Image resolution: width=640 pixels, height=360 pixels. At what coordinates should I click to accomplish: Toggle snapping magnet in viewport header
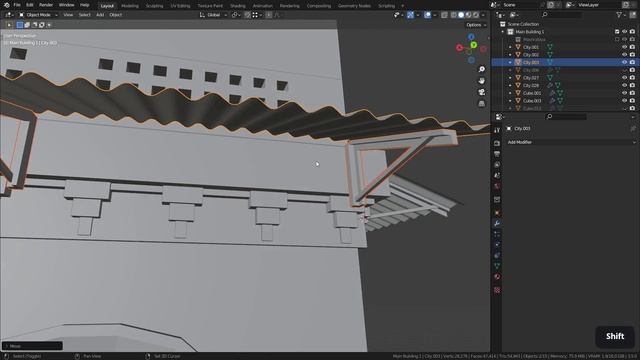click(247, 15)
